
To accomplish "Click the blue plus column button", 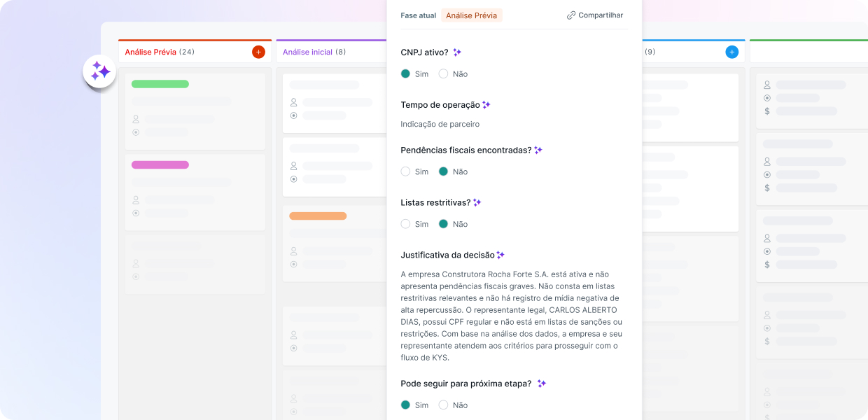I will (x=731, y=52).
